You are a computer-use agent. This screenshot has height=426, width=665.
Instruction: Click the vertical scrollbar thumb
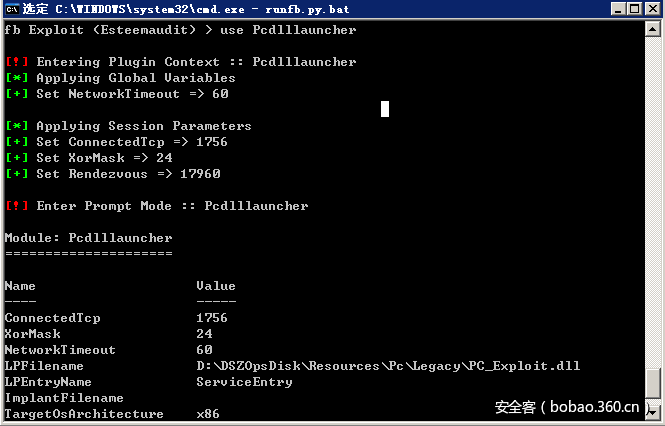(654, 383)
